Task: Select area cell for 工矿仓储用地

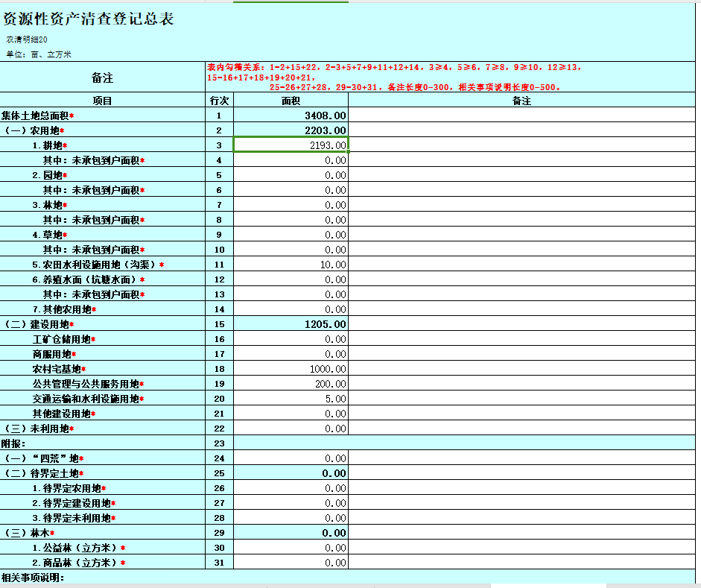Action: tap(291, 339)
